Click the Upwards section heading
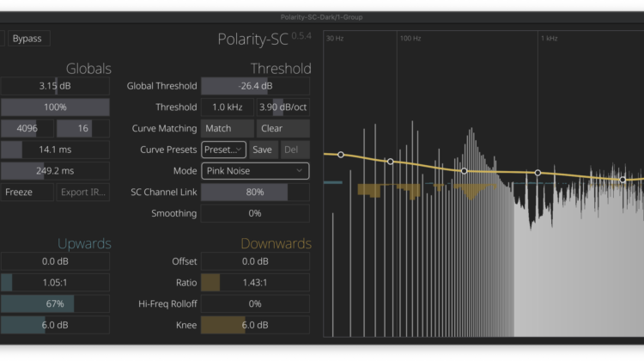This screenshot has width=644, height=361. click(x=84, y=243)
